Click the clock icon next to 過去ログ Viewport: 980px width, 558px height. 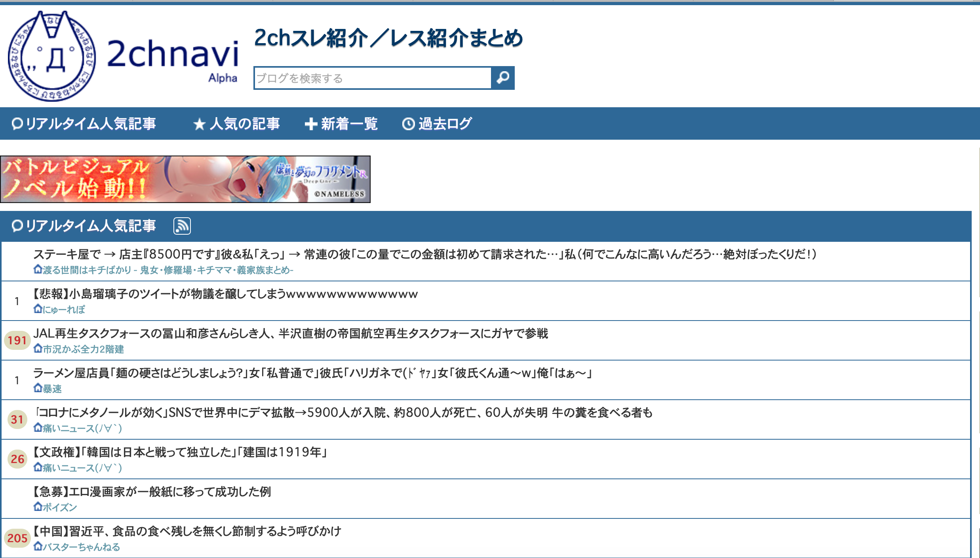point(408,123)
